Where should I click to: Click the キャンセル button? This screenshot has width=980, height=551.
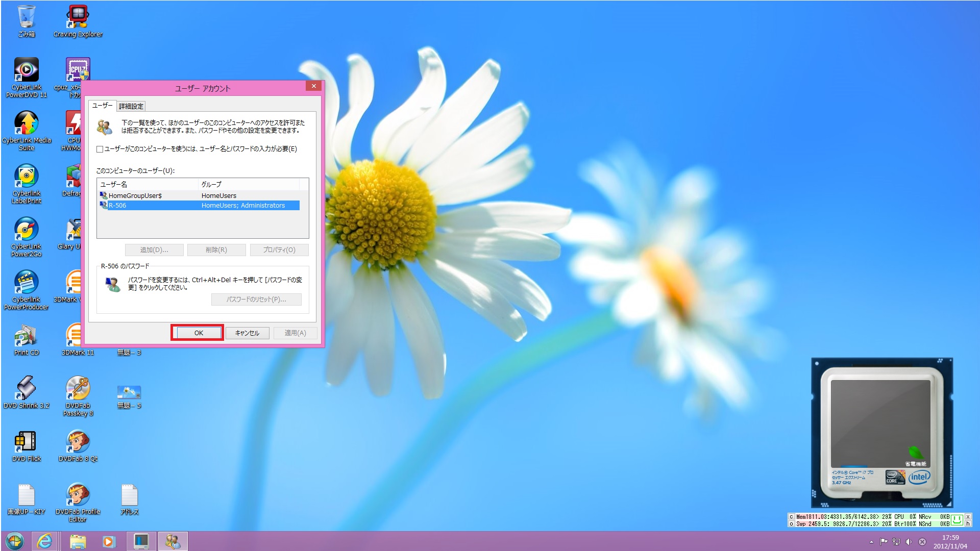(247, 333)
